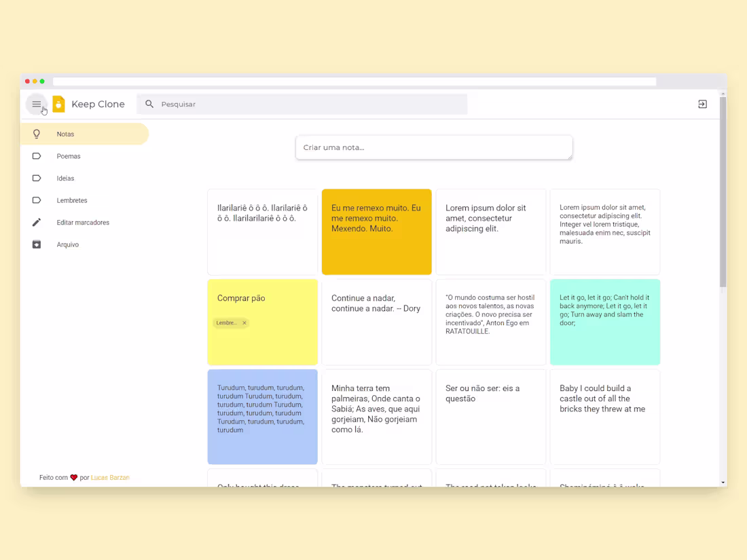The width and height of the screenshot is (747, 560).
Task: Click the Keep Clone logo icon
Action: 58,104
